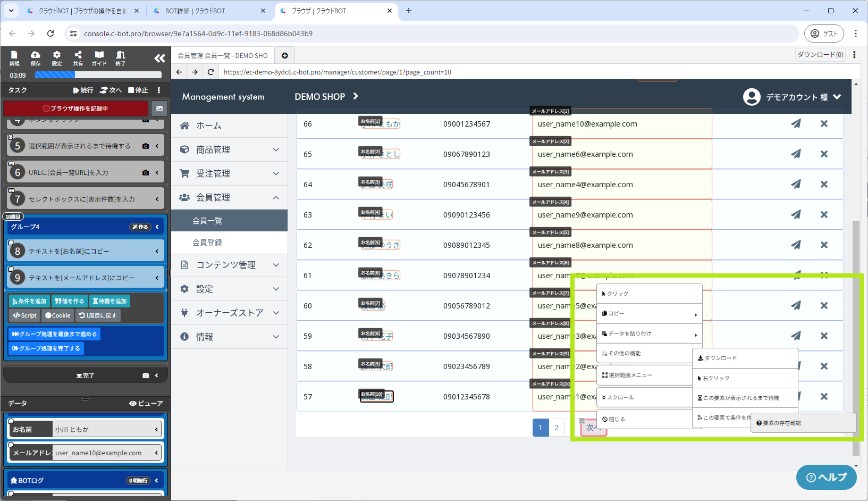Choose 閉じる in the context menu
This screenshot has width=868, height=501.
tap(644, 419)
